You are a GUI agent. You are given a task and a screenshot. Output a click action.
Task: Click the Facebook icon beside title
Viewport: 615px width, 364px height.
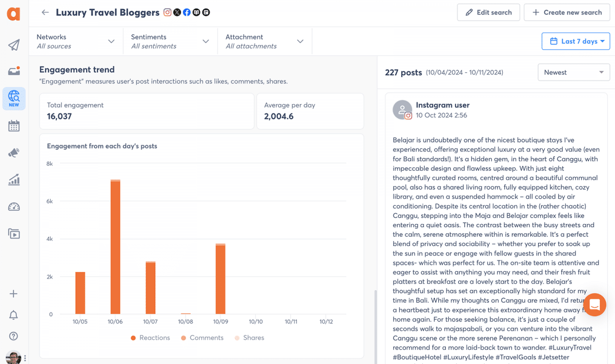[187, 12]
